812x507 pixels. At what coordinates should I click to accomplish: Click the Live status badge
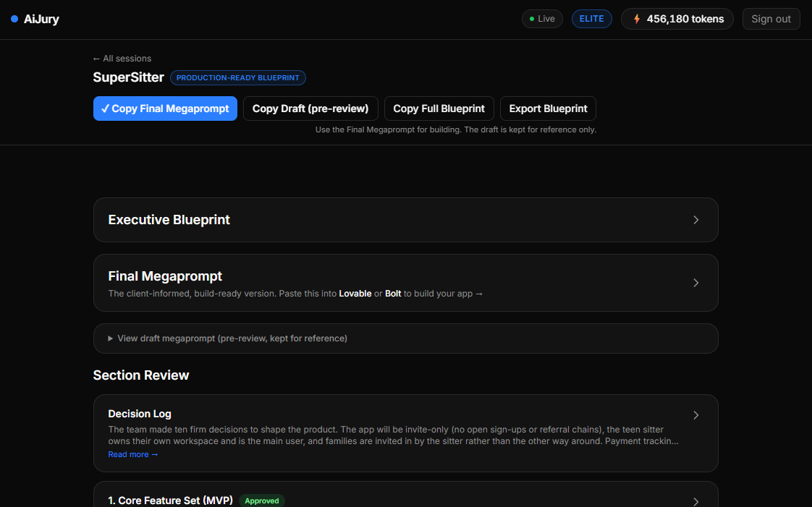click(x=542, y=19)
